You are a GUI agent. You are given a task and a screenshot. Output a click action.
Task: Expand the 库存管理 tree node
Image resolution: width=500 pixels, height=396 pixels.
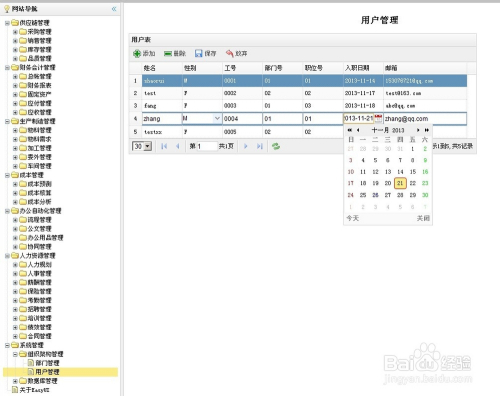(x=15, y=50)
